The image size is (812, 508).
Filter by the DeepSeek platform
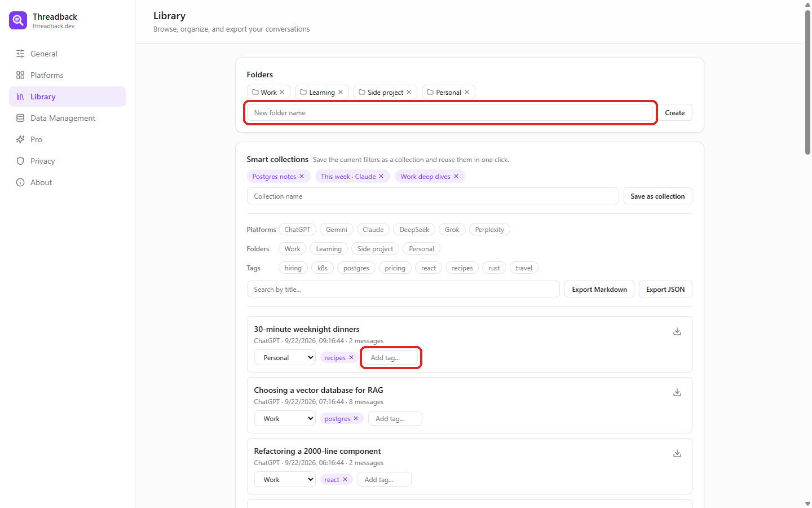(x=414, y=229)
